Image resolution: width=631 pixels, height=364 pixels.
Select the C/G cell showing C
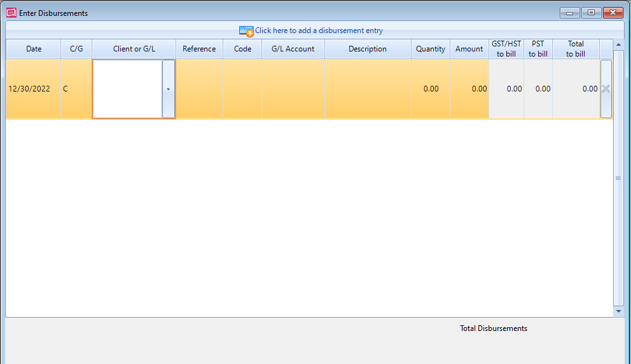tap(76, 89)
